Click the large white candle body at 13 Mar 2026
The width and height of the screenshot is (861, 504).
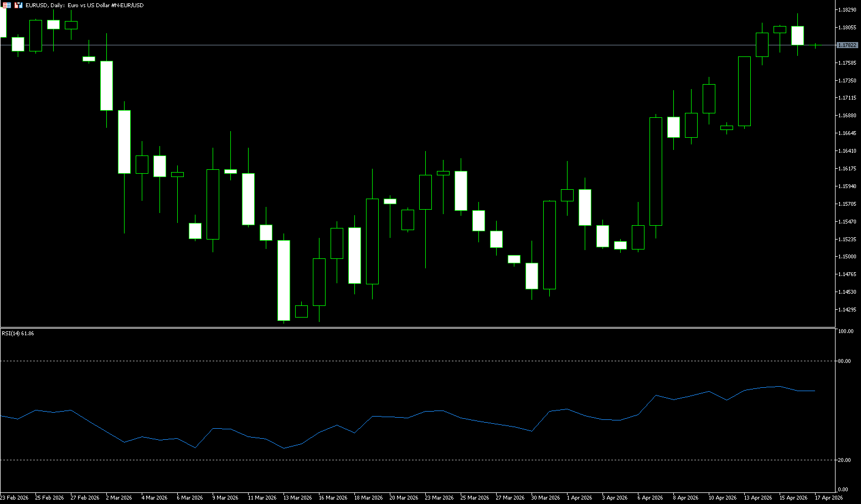point(283,280)
